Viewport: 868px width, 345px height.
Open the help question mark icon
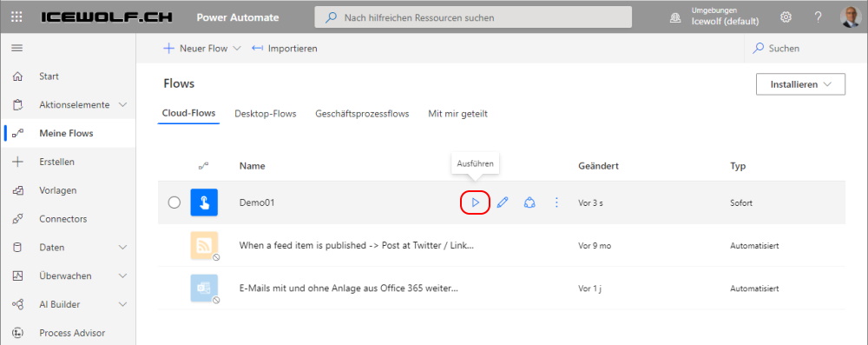(818, 17)
